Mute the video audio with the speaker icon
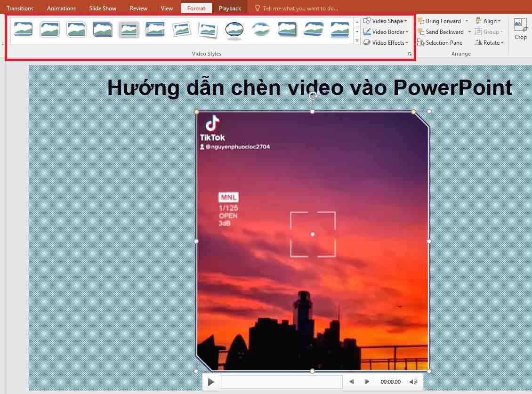This screenshot has height=394, width=532. coord(413,382)
